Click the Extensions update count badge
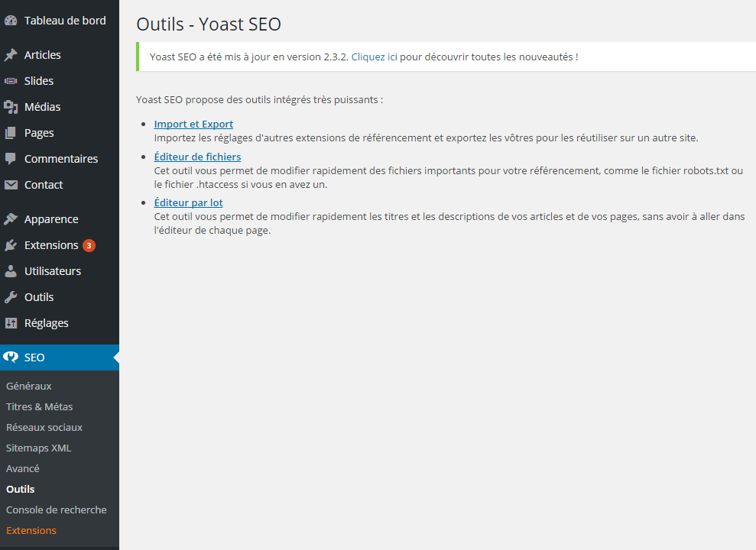 point(89,246)
